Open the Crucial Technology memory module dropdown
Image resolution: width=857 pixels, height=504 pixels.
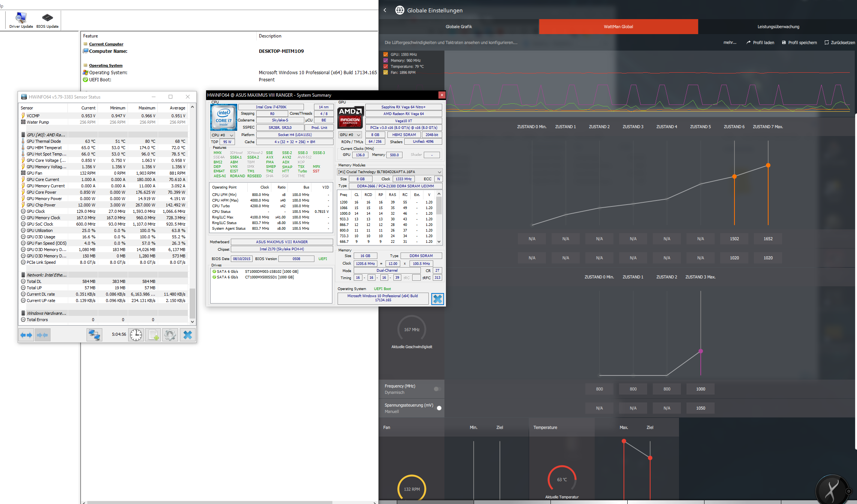(390, 172)
